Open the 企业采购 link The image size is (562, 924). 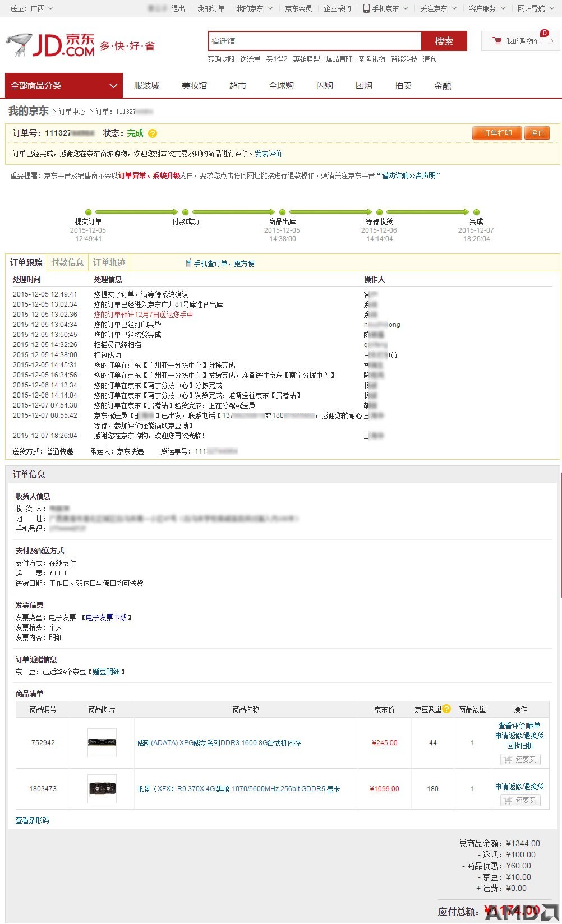pos(338,8)
